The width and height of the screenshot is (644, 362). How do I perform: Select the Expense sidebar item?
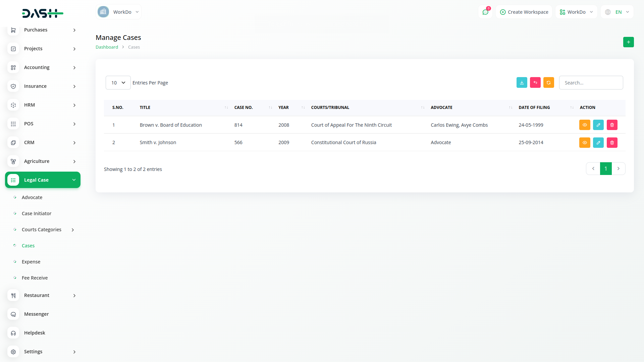[x=31, y=262]
